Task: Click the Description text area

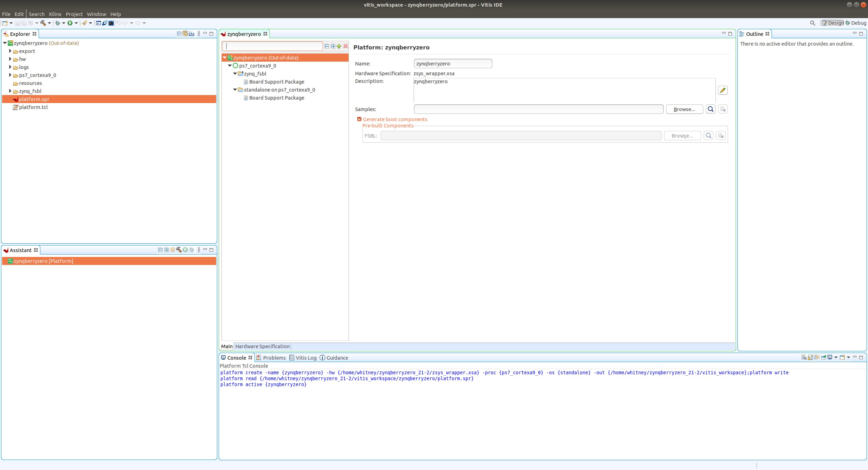Action: (564, 90)
